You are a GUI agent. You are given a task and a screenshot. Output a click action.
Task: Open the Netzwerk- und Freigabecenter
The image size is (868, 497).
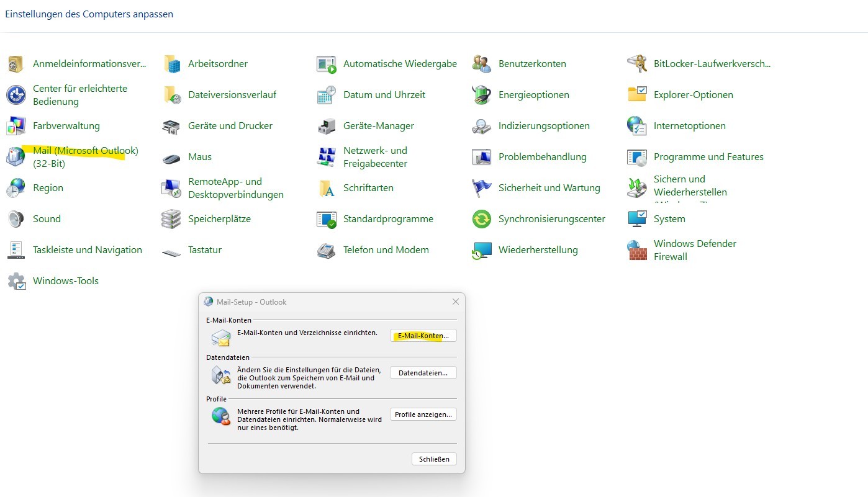(375, 156)
